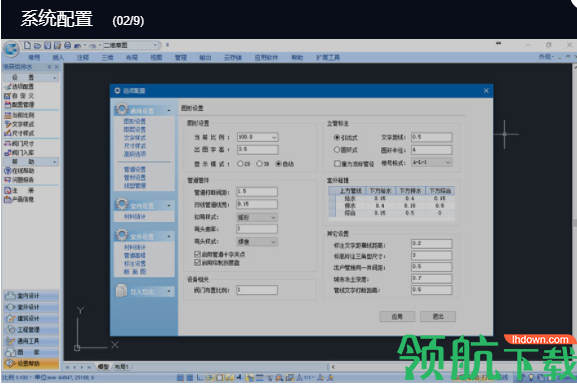
Task: Open 楼号格式 dropdown showing A-L-1
Action: click(x=432, y=162)
